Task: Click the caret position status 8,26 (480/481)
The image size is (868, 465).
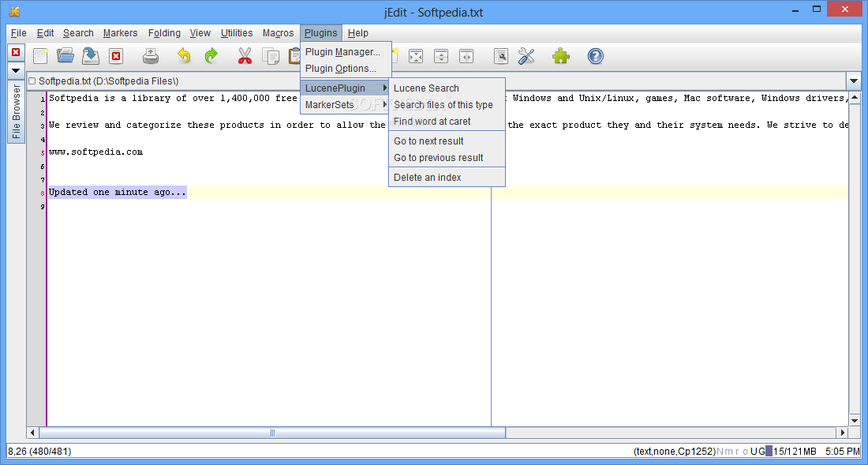Action: coord(39,451)
